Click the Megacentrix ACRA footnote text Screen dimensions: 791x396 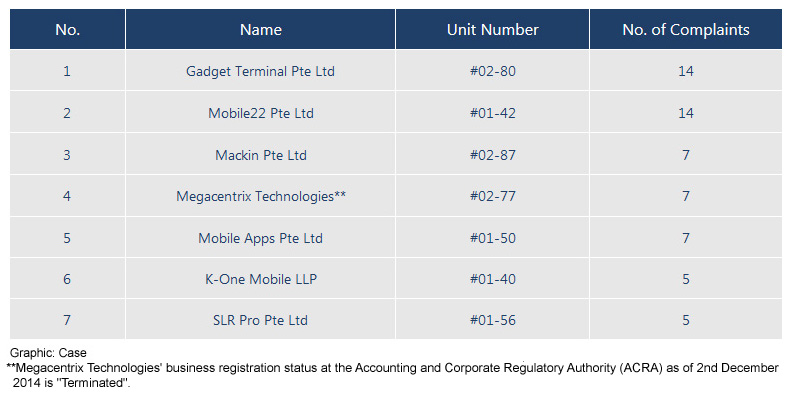392,375
